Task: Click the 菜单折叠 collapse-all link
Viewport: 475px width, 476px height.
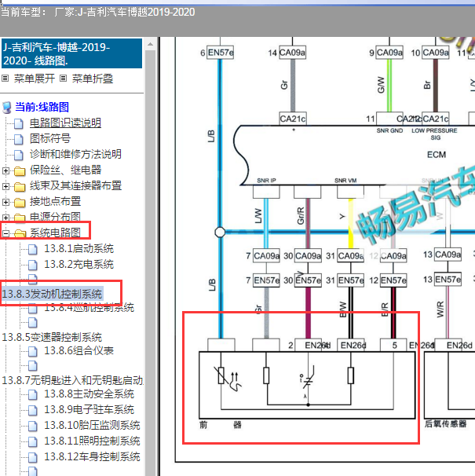Action: pos(93,79)
